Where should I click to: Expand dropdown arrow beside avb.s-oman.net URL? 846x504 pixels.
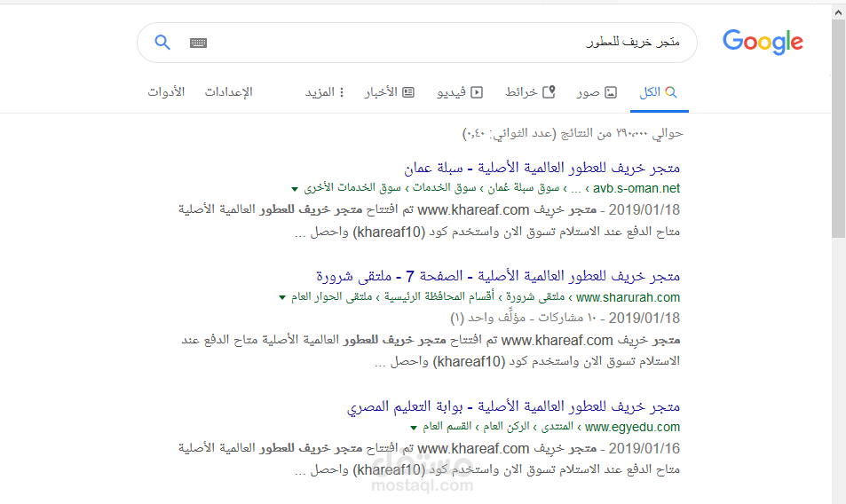click(295, 189)
